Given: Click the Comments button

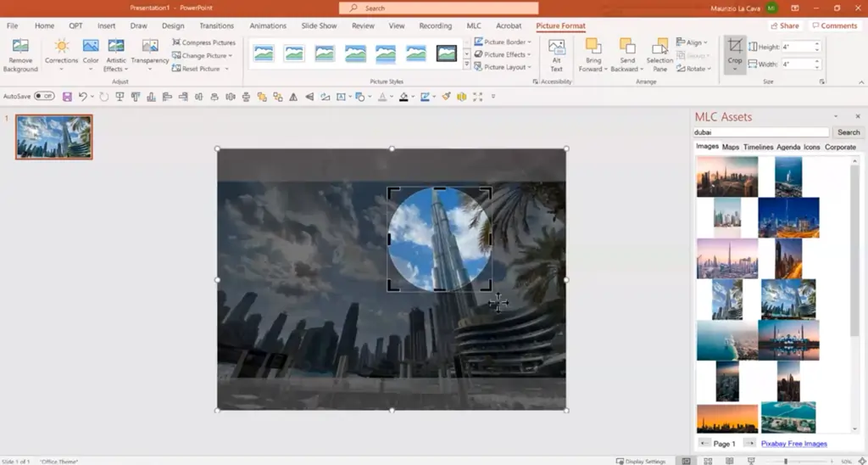Looking at the screenshot, I should [x=834, y=25].
